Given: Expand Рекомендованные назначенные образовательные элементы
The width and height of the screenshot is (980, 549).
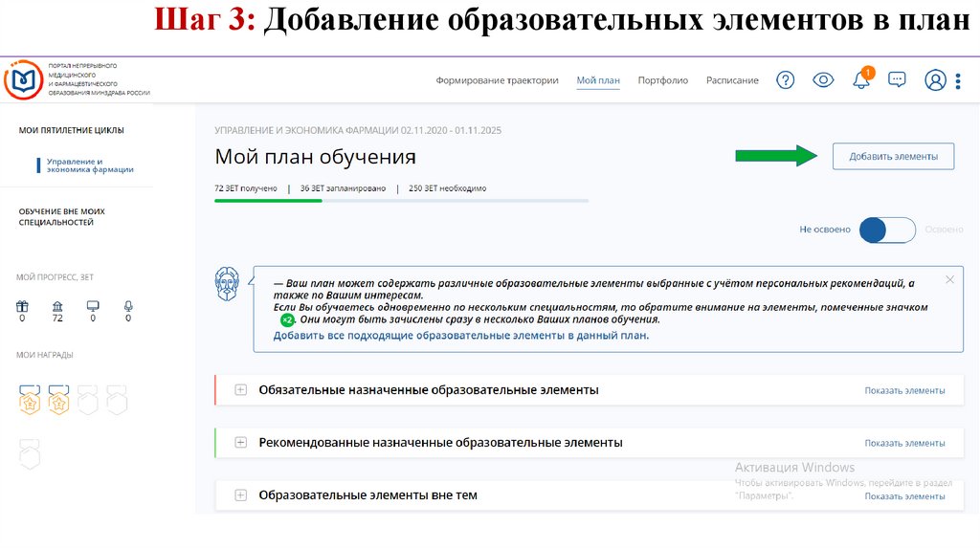Looking at the screenshot, I should [240, 442].
